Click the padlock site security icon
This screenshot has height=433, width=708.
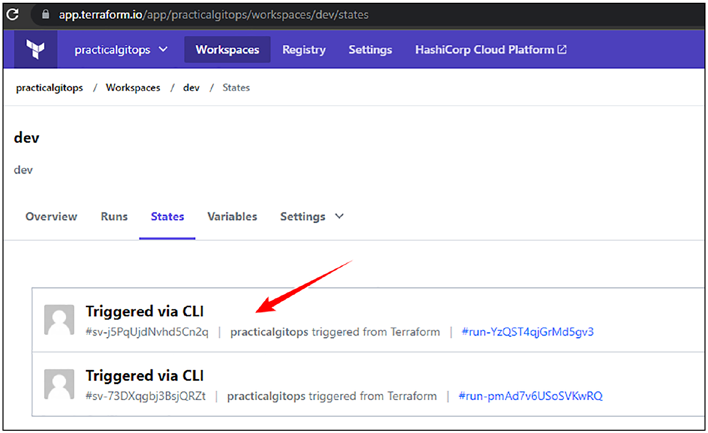point(45,14)
